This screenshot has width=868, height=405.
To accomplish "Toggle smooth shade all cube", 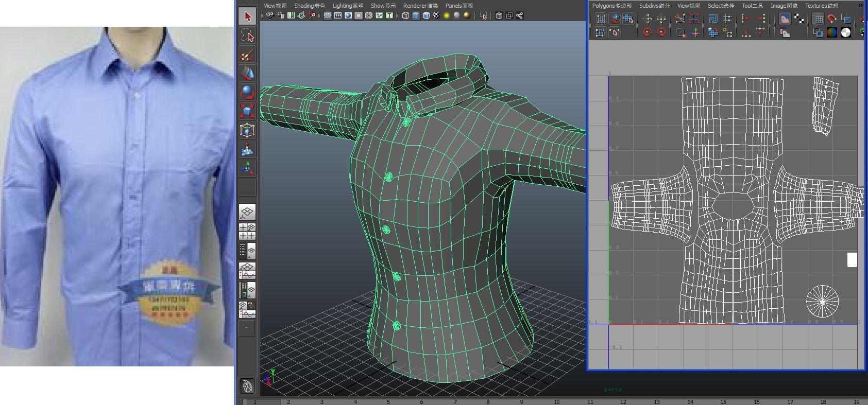I will click(x=416, y=15).
